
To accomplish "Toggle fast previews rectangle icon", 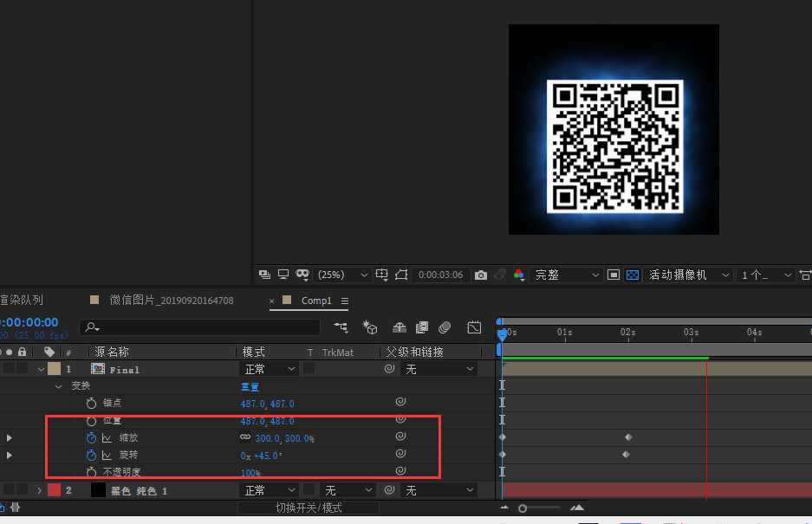I will tap(614, 275).
